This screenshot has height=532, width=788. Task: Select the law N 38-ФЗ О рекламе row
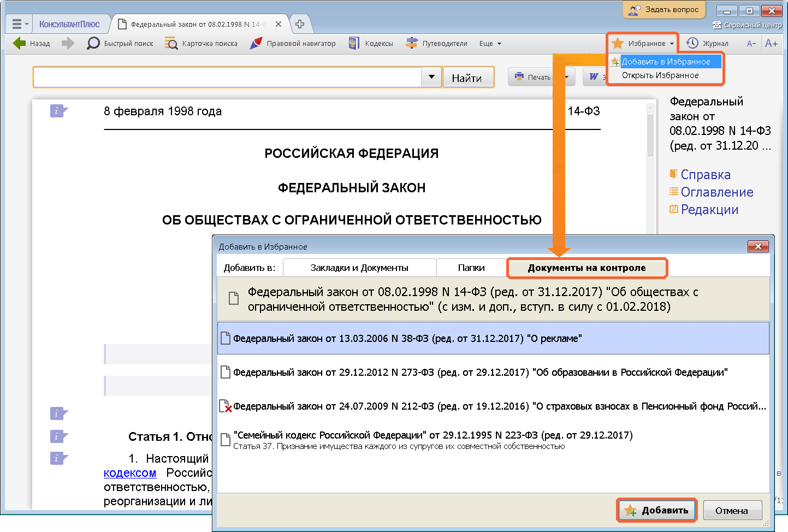(493, 339)
